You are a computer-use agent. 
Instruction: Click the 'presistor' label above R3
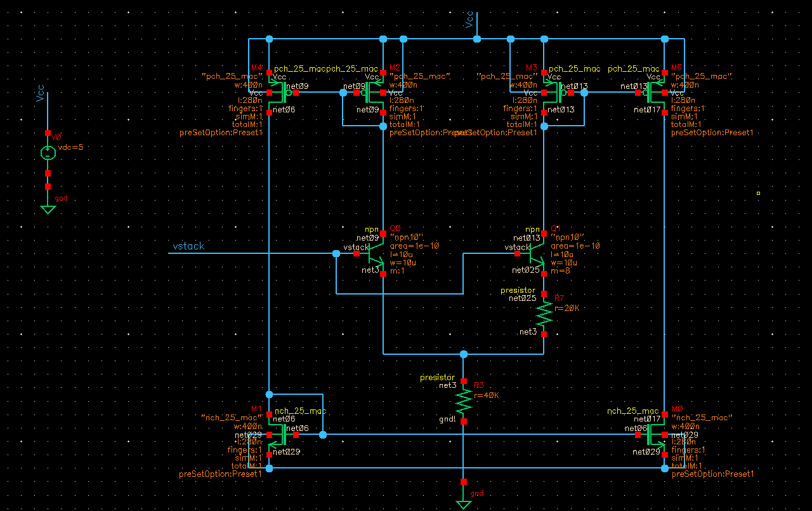(438, 377)
